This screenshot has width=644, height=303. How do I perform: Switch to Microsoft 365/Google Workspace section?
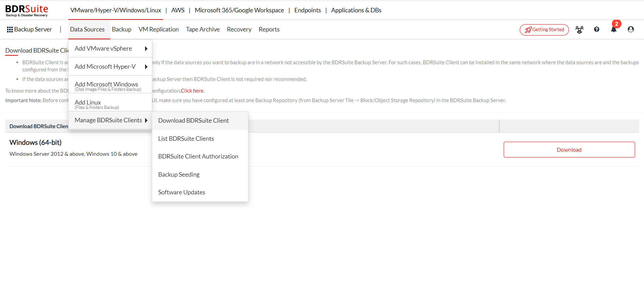(x=239, y=10)
